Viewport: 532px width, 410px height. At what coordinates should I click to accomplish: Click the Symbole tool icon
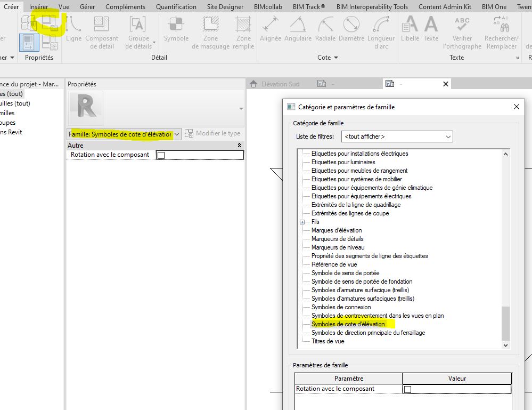point(176,30)
